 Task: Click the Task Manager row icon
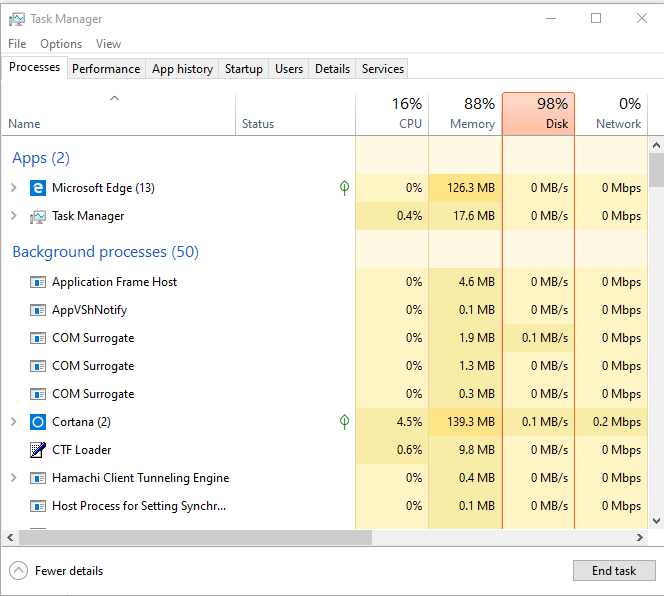click(38, 216)
